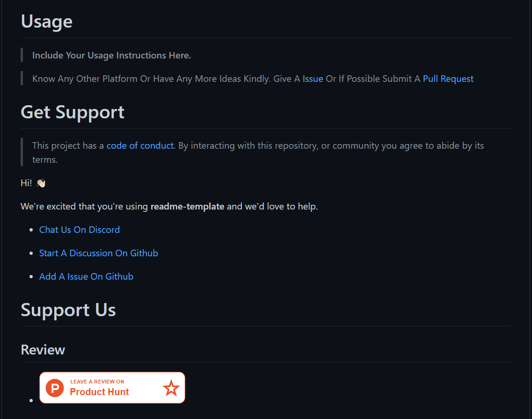Follow the "Pull Request" link
Viewport: 532px width, 419px height.
448,79
